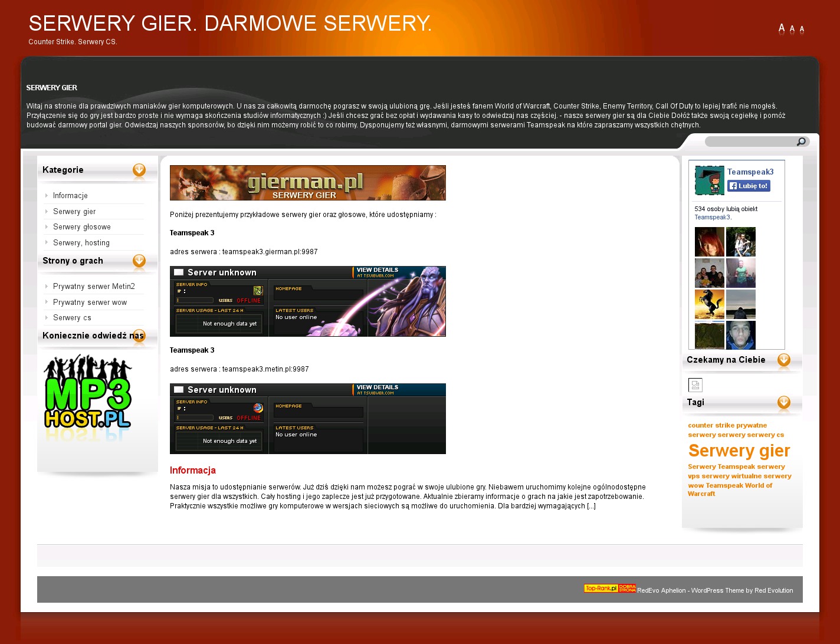Screen dimensions: 840x644
Task: Click the MP3 Host.pl logo
Action: point(88,393)
